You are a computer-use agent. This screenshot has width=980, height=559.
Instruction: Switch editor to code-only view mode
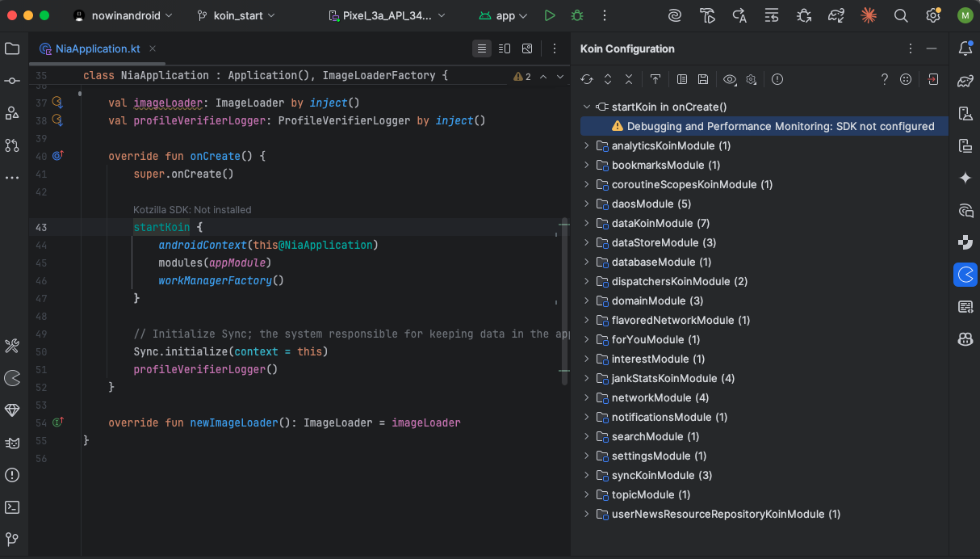[482, 48]
